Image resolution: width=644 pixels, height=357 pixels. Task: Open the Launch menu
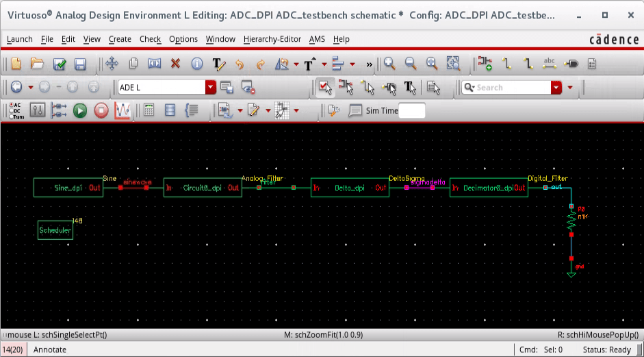[19, 39]
